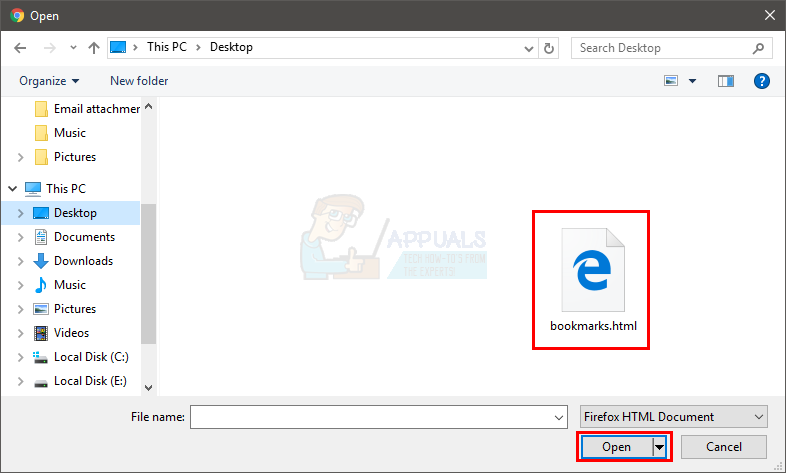The width and height of the screenshot is (786, 473).
Task: Click the forward navigation arrow
Action: (x=50, y=48)
